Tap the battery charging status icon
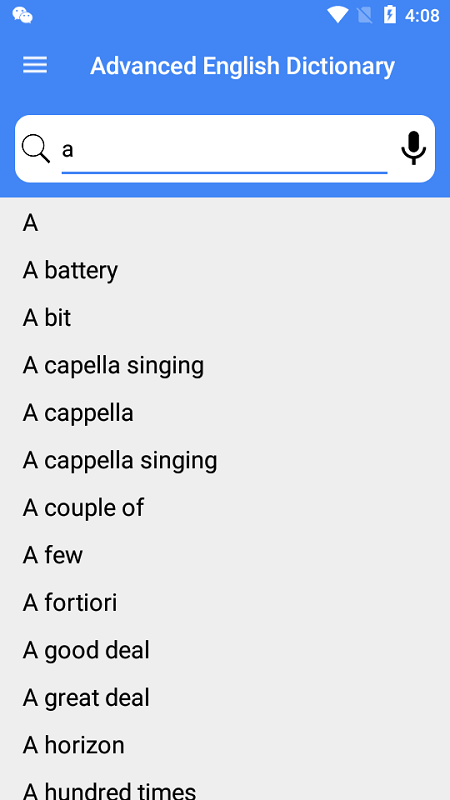 [390, 15]
